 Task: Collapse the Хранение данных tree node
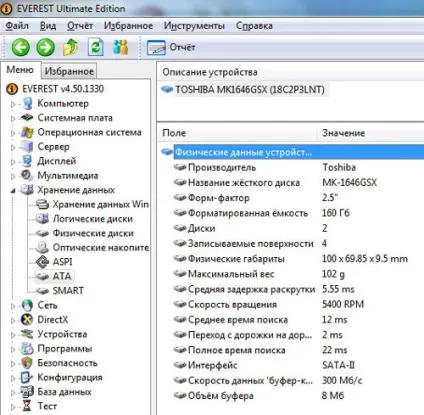[x=13, y=191]
